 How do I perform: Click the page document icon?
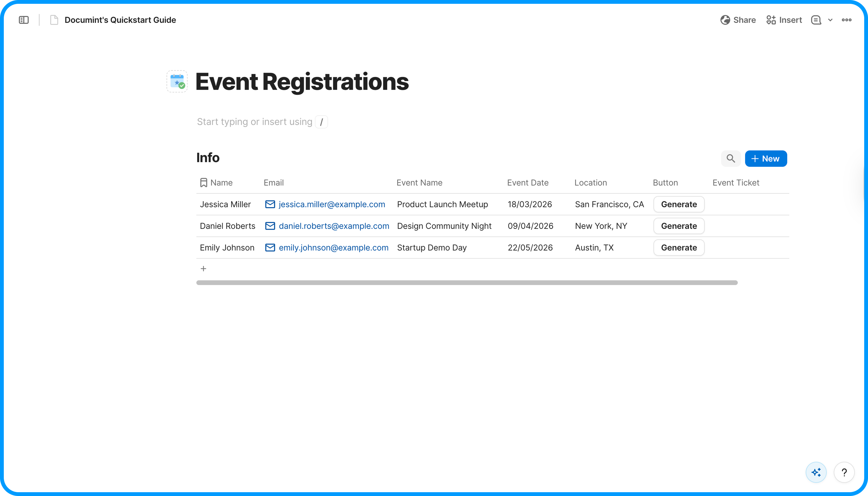pyautogui.click(x=54, y=20)
